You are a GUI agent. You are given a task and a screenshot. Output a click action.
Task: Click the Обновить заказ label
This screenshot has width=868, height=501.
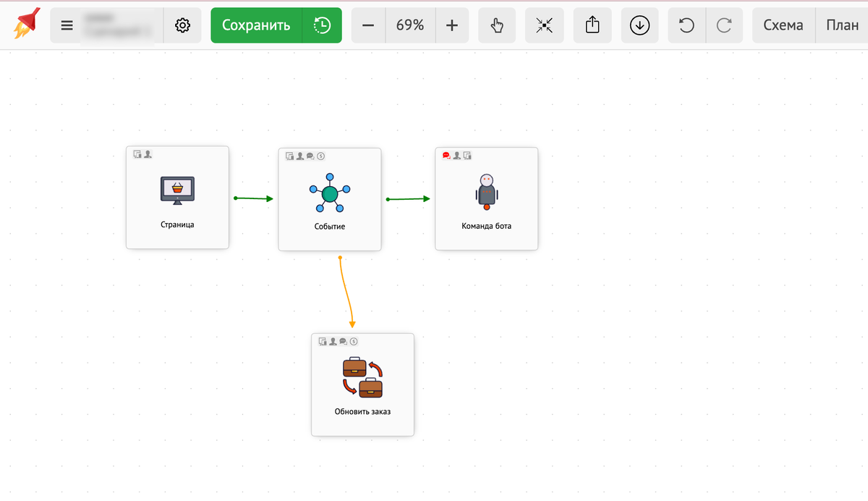363,412
